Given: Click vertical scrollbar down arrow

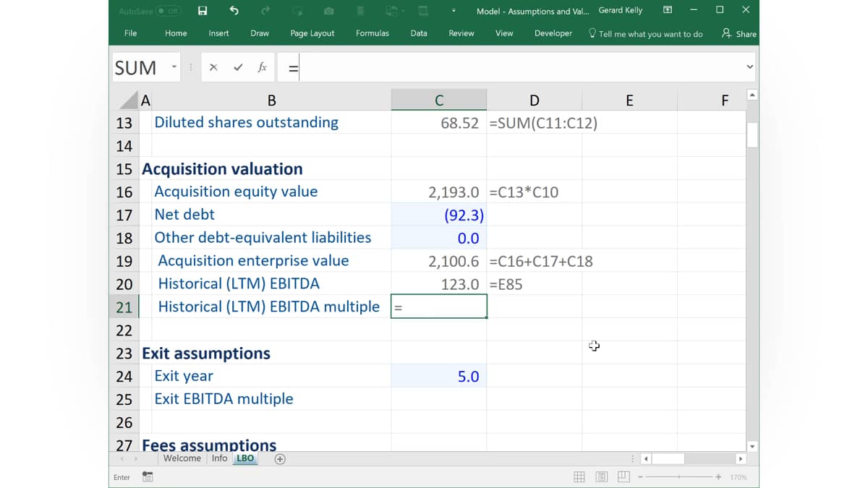Looking at the screenshot, I should 752,446.
